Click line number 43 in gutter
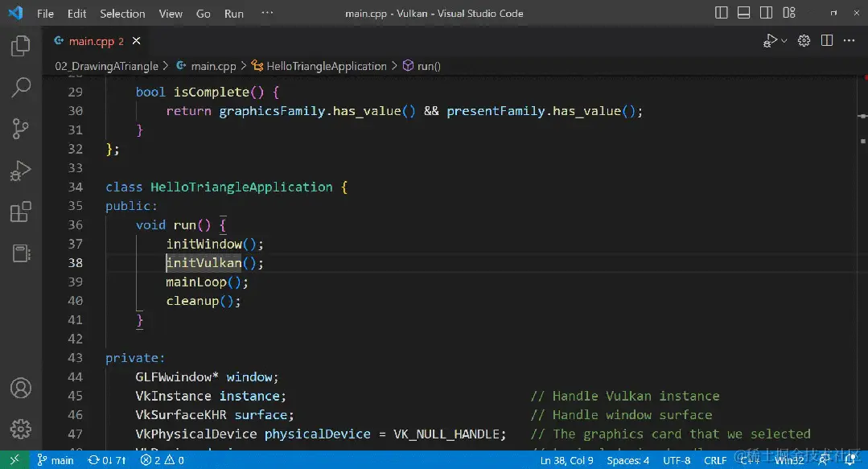868x469 pixels. [76, 358]
